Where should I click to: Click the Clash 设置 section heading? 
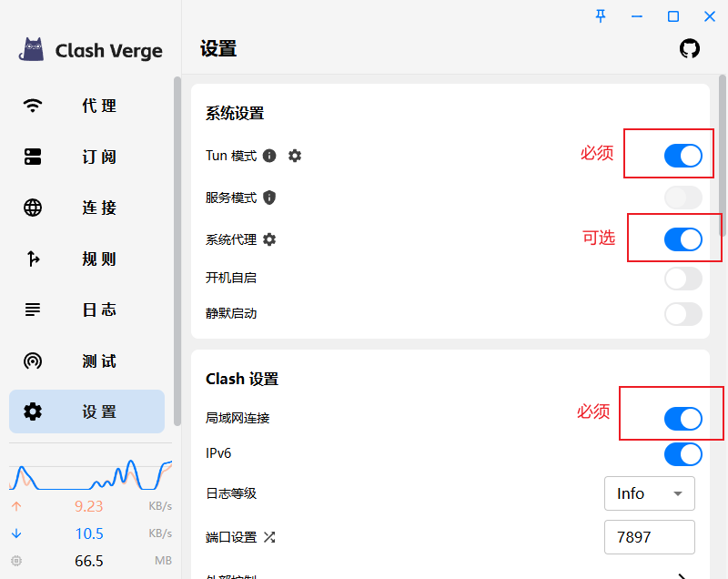point(242,379)
